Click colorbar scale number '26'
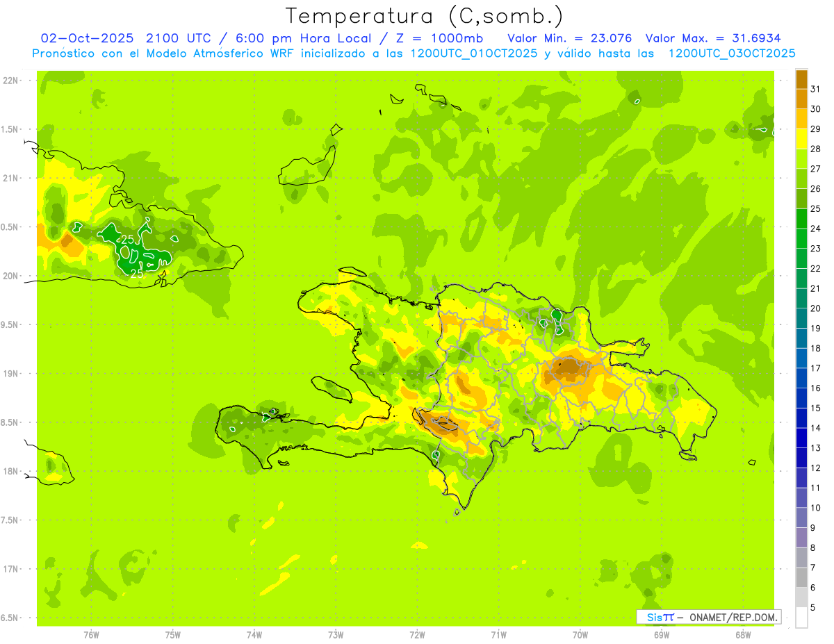Viewport: 834px width, 644px height. [x=816, y=188]
